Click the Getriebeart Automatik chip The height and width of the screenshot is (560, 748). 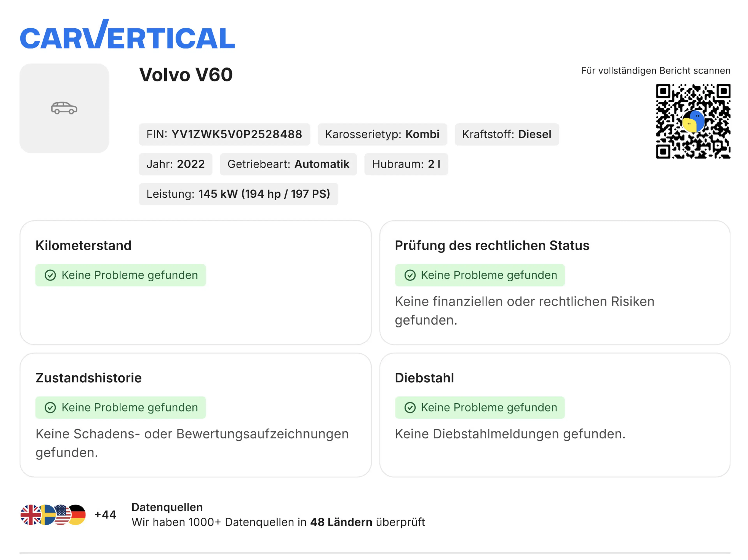click(288, 164)
